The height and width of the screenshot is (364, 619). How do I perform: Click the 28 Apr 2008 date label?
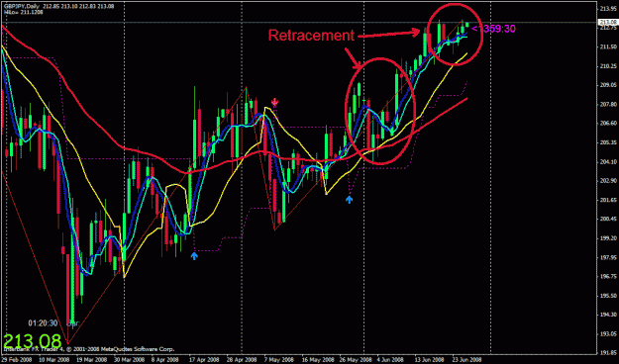click(x=241, y=360)
